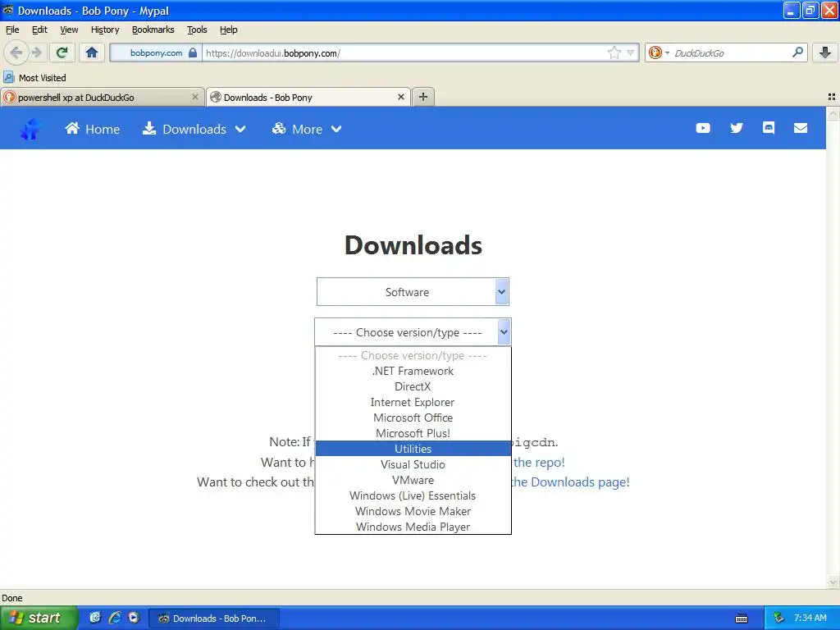Launch Internet Explorer from quick launch
This screenshot has height=630, width=840.
(115, 618)
